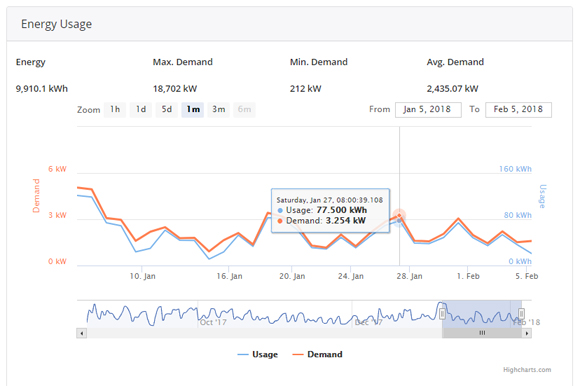Click the tooltip Usage 77.500 kWh line

[x=322, y=210]
